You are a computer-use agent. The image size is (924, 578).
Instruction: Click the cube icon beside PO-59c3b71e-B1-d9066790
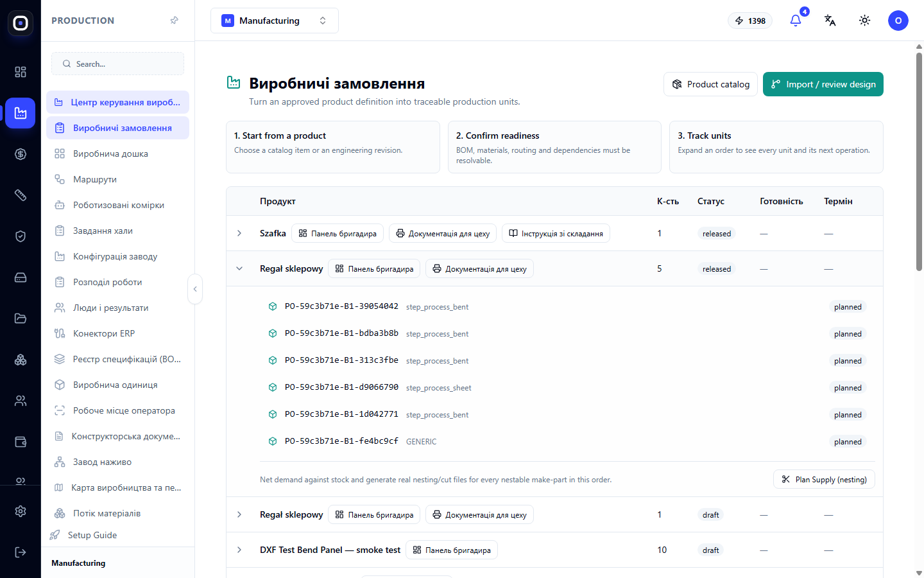click(273, 388)
